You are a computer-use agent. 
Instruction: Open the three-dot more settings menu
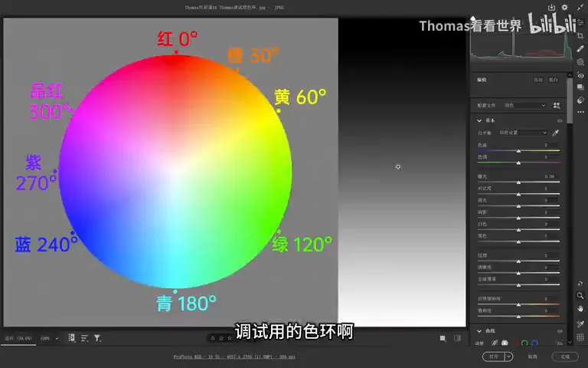tap(580, 112)
